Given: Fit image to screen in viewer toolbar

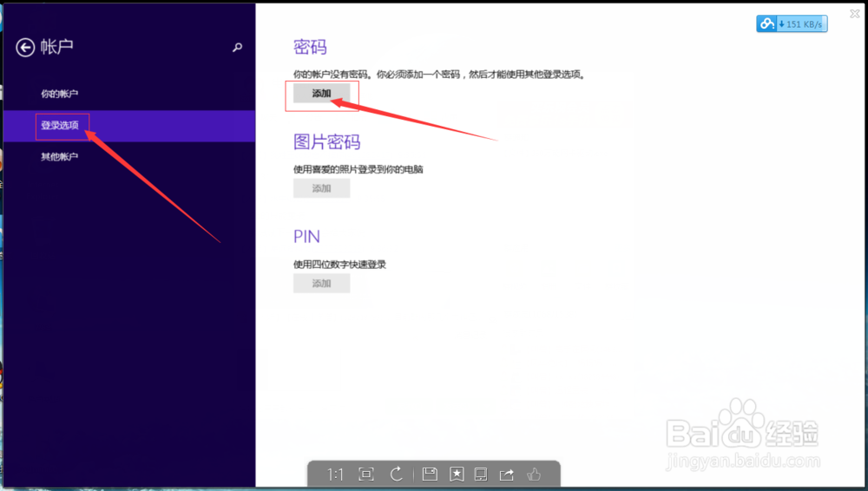Looking at the screenshot, I should pyautogui.click(x=366, y=475).
